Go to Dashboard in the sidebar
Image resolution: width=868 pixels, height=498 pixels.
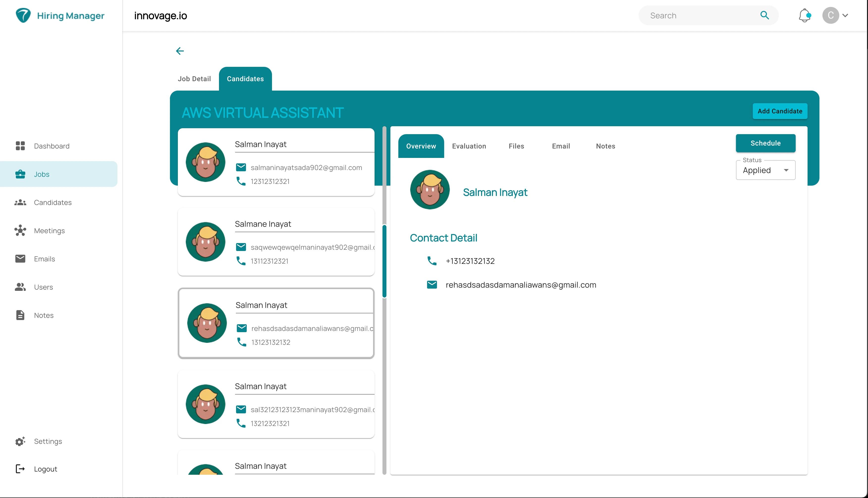tap(58, 146)
